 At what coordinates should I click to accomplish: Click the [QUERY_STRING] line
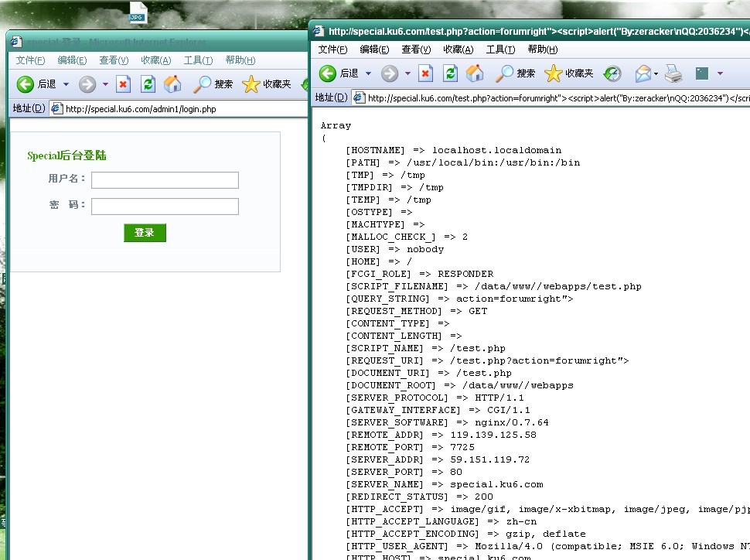point(459,299)
